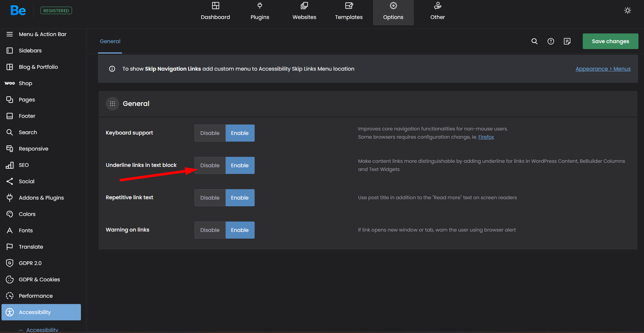Screen dimensions: 644x333
Task: Select the General tab
Action: click(x=110, y=41)
